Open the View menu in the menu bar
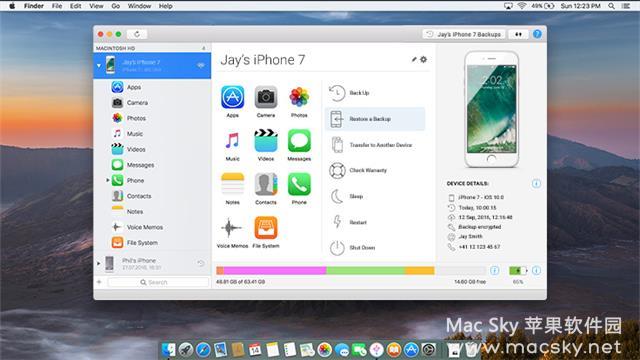This screenshot has height=360, width=640. coord(96,6)
